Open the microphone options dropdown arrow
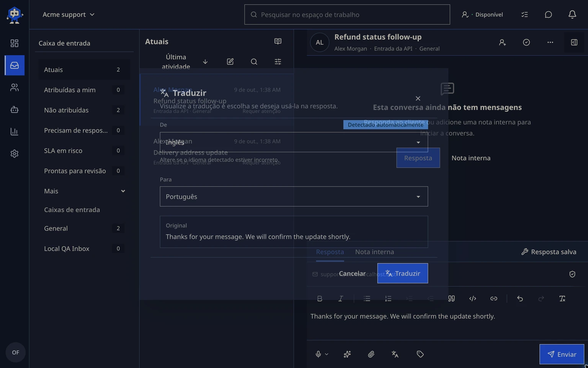588x368 pixels. 327,354
